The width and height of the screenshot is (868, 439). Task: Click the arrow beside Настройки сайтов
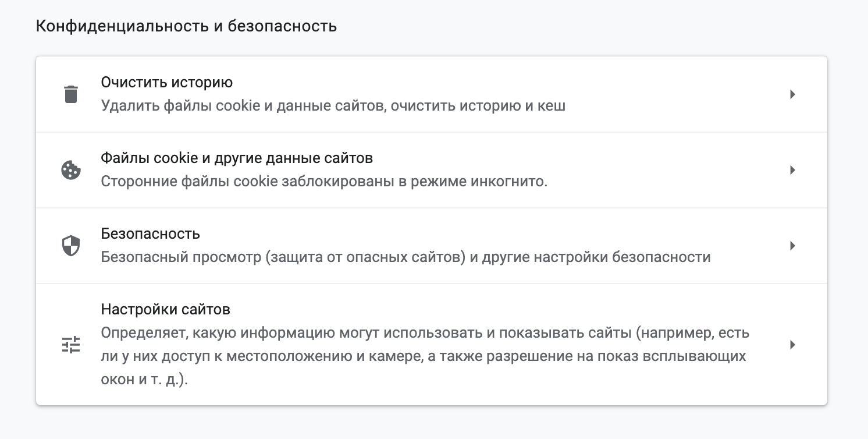pos(792,345)
